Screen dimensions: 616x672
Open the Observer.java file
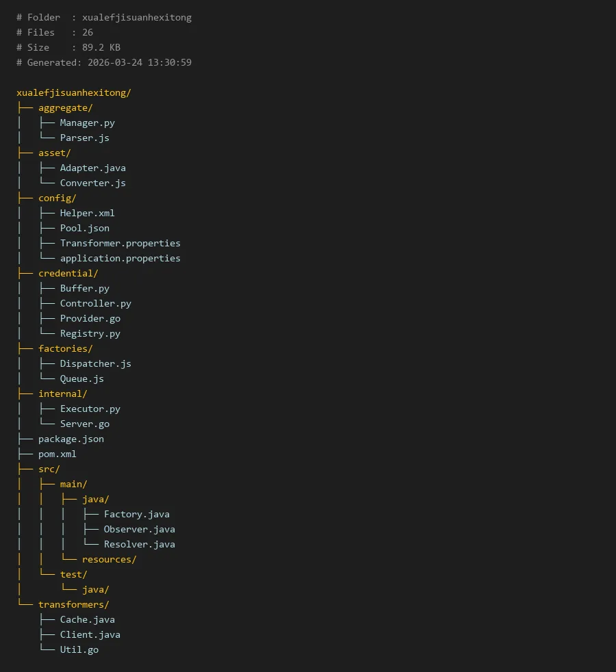[x=139, y=529]
